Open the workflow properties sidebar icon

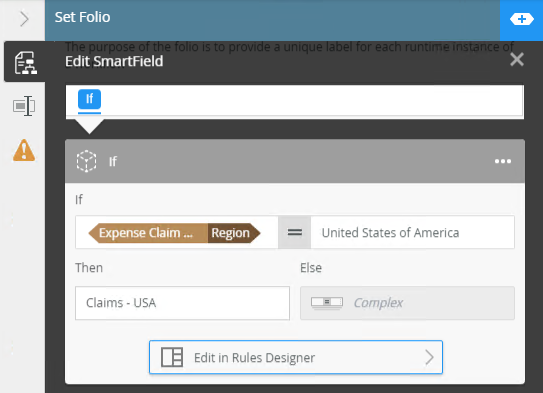coord(25,63)
